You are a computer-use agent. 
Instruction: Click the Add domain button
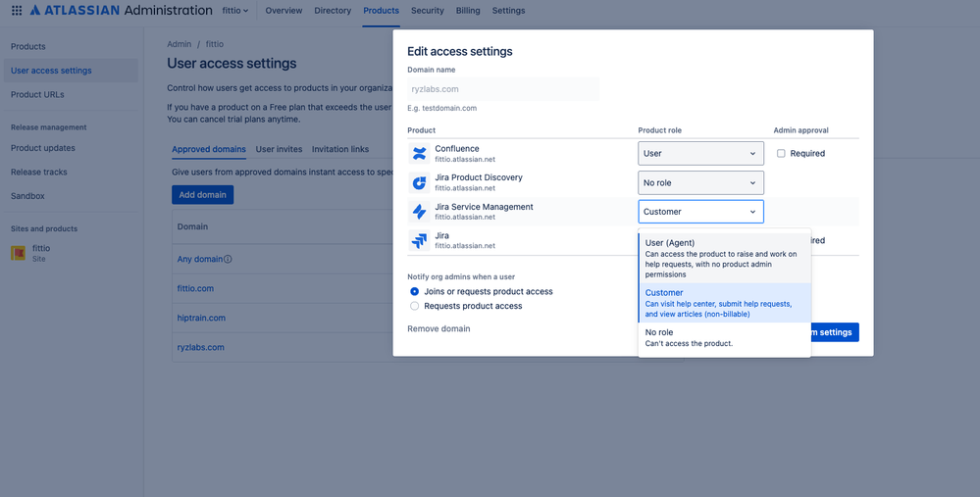point(202,195)
